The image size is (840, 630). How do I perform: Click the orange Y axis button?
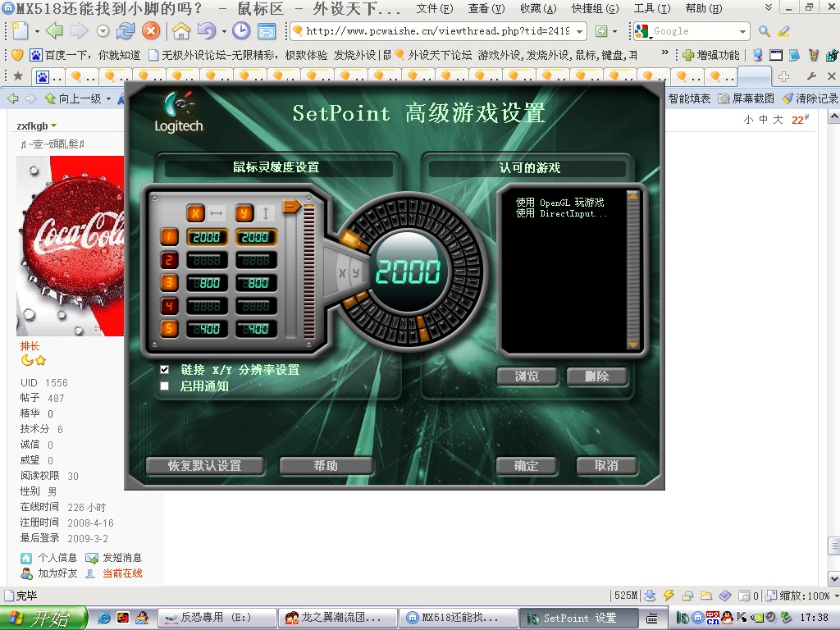(x=244, y=213)
